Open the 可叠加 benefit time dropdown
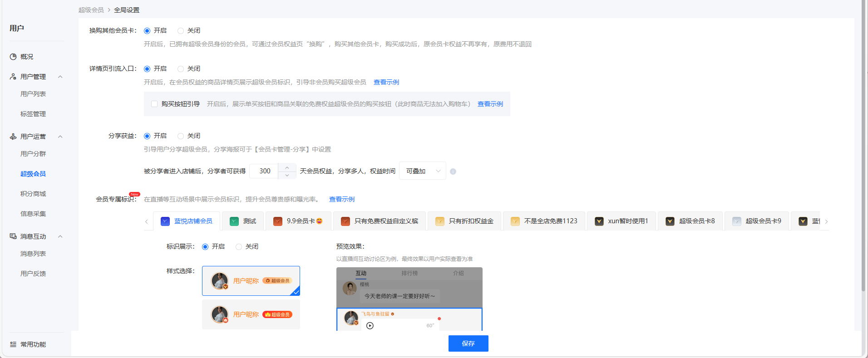The height and width of the screenshot is (358, 868). pyautogui.click(x=423, y=171)
